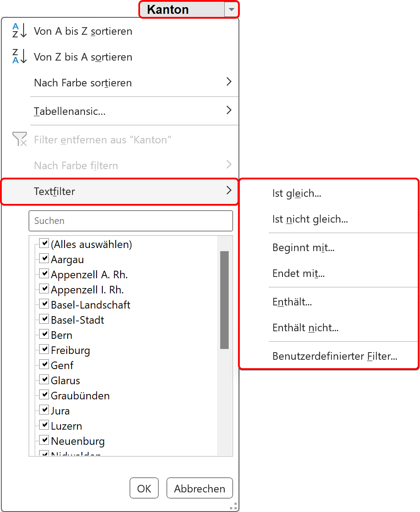Image resolution: width=420 pixels, height=512 pixels.
Task: Deselect the Graubünden checkbox
Action: tap(44, 395)
